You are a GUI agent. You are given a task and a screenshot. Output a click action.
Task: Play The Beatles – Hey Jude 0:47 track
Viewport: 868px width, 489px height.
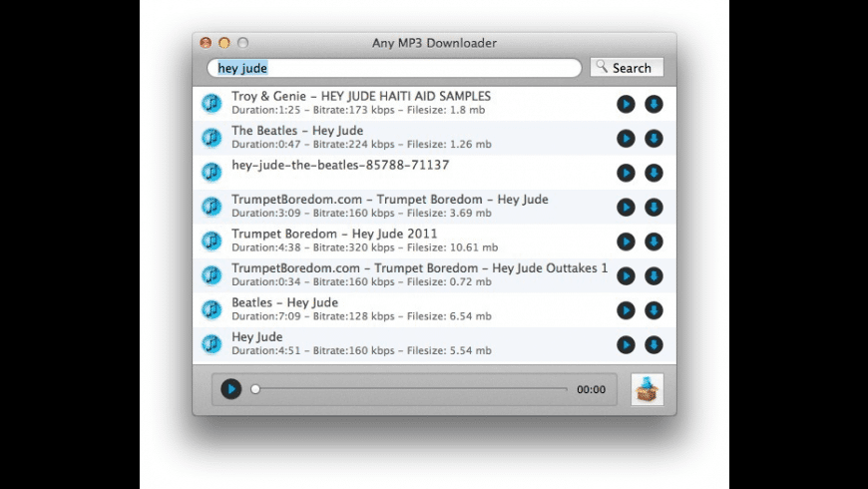click(626, 139)
